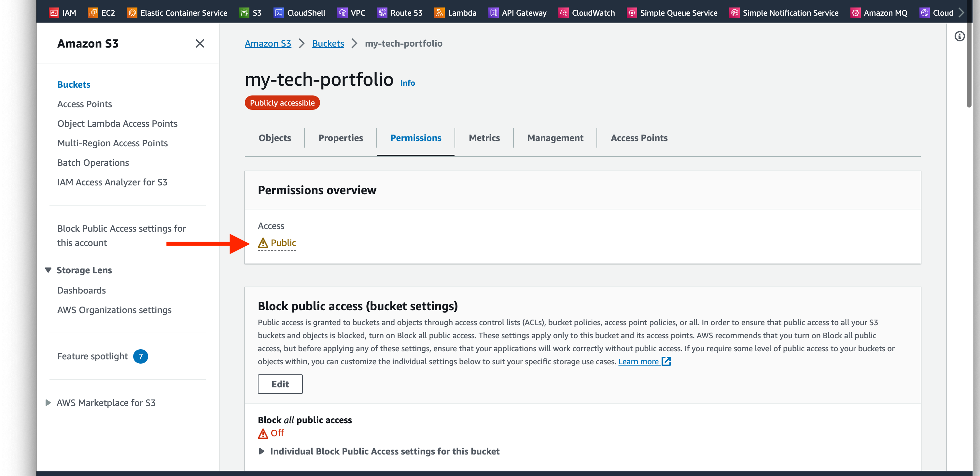Open the partially shown Cloud service icon
The image size is (980, 476).
[x=924, y=13]
